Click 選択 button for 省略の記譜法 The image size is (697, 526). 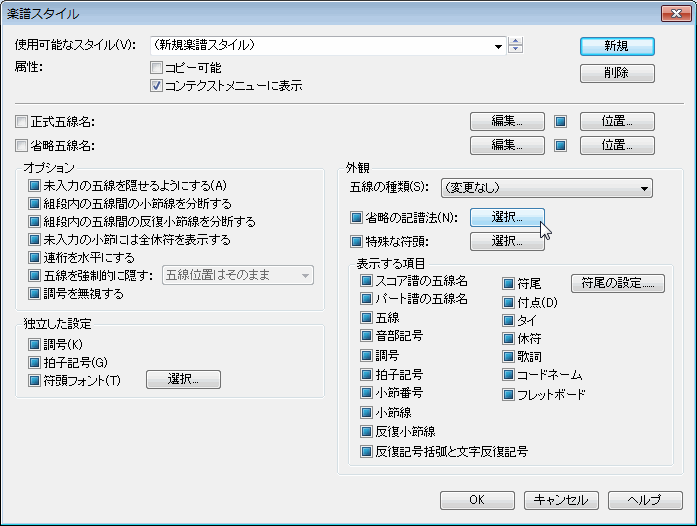coord(507,217)
